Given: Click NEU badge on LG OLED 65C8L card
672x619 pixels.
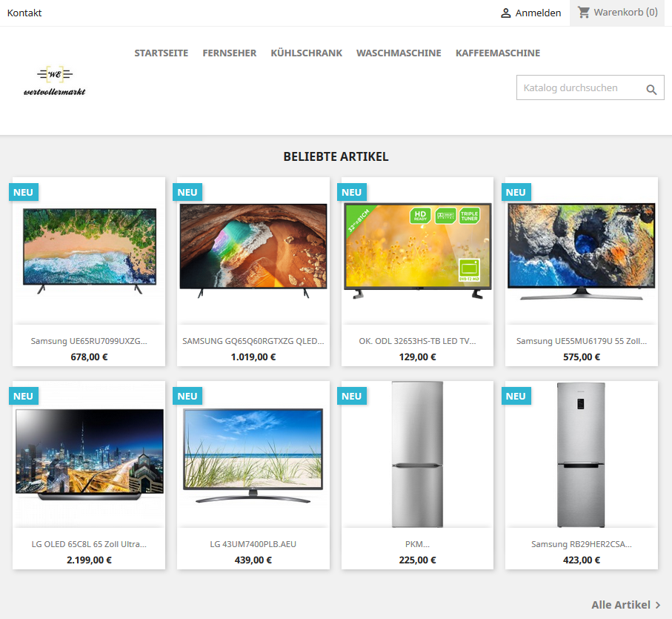Looking at the screenshot, I should [x=24, y=396].
